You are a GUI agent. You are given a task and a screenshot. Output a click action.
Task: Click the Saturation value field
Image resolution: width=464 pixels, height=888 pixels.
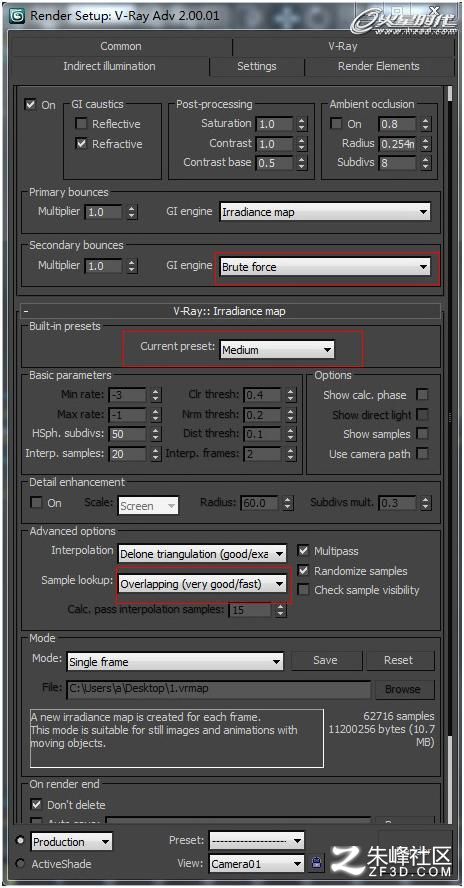pyautogui.click(x=275, y=123)
